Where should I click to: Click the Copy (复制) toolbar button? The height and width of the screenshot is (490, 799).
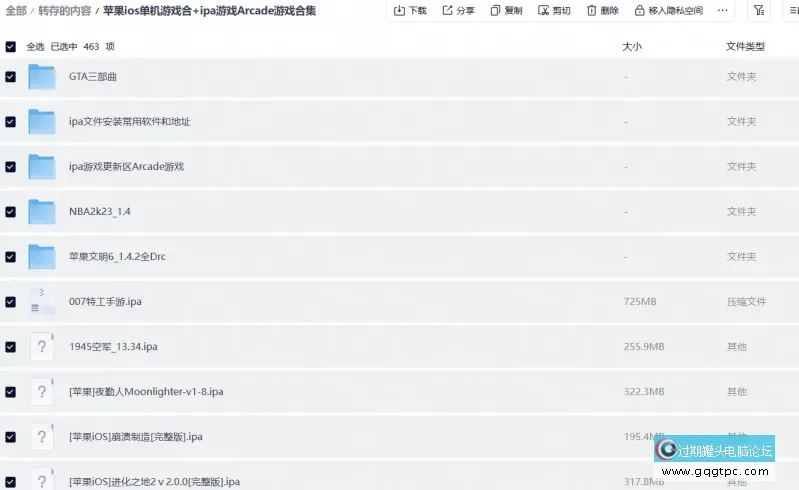coord(506,10)
